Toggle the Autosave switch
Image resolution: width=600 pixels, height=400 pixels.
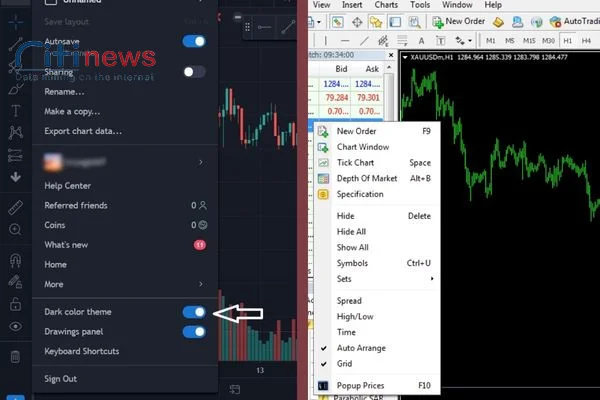coord(194,41)
